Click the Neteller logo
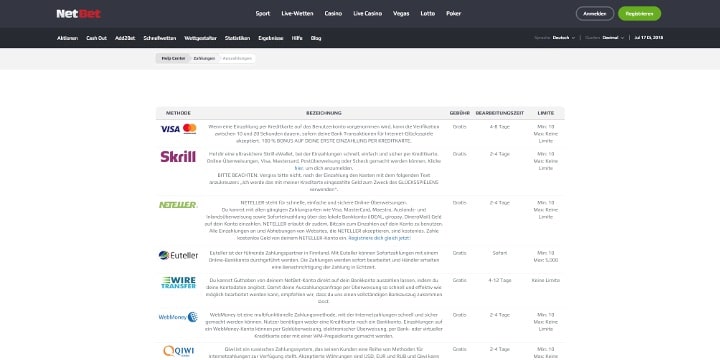 (178, 205)
